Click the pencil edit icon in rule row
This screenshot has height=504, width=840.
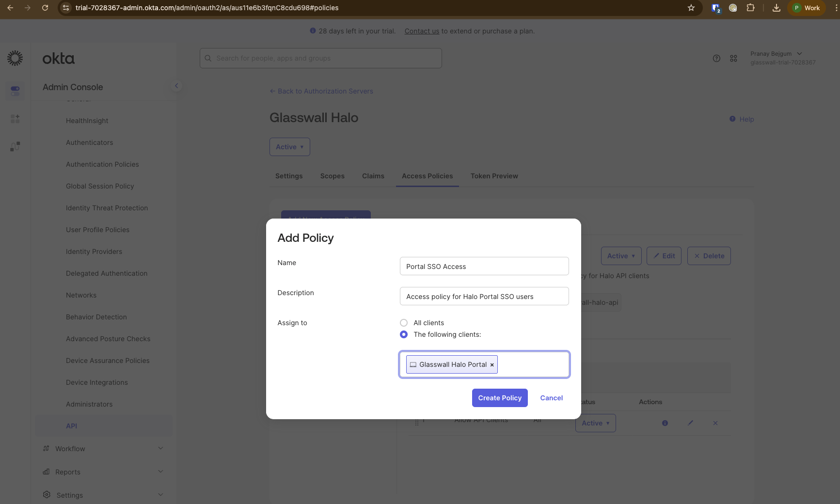[690, 423]
